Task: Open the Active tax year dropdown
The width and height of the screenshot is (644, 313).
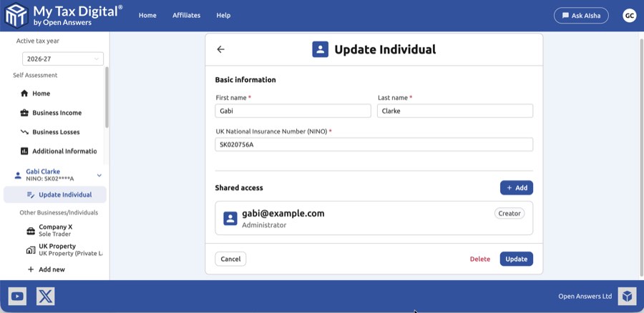Action: tap(63, 59)
